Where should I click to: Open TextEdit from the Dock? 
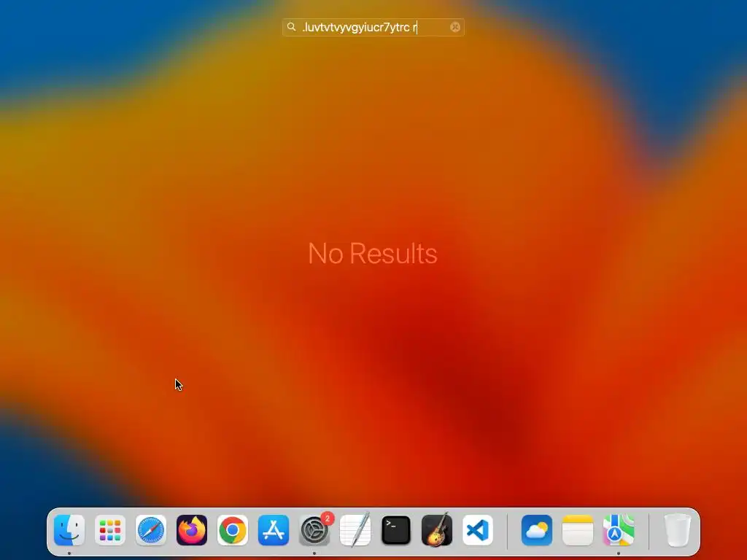355,530
